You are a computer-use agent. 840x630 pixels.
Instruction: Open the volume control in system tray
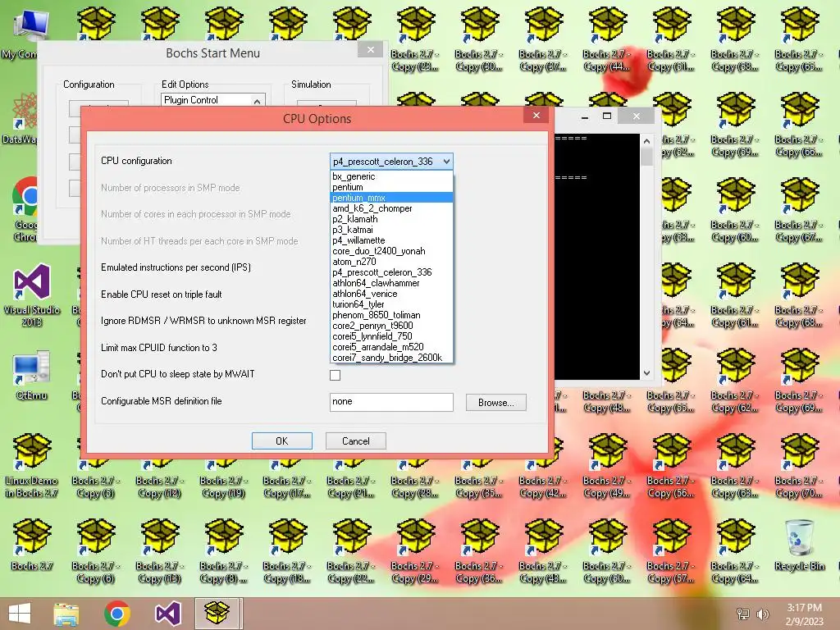coord(762,614)
